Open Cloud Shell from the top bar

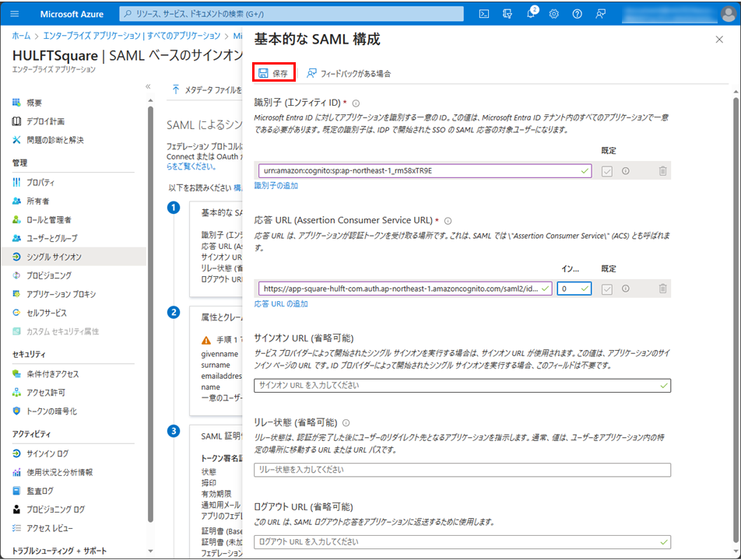pyautogui.click(x=483, y=13)
